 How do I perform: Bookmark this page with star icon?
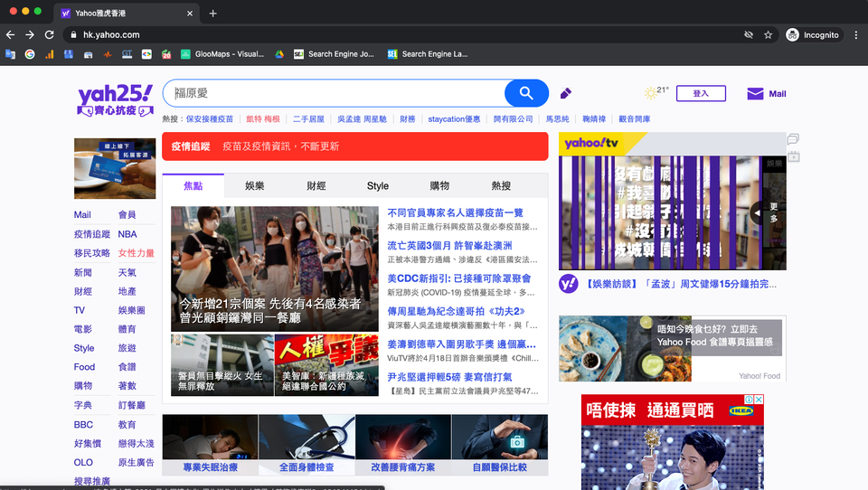pos(768,35)
